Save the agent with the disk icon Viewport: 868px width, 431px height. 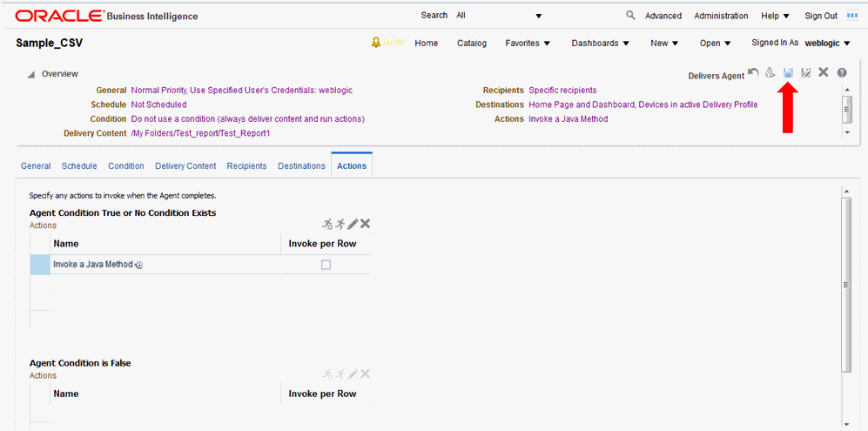click(x=788, y=72)
